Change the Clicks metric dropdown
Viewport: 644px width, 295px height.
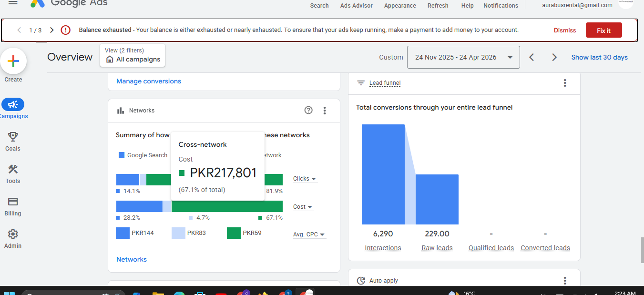pyautogui.click(x=305, y=178)
